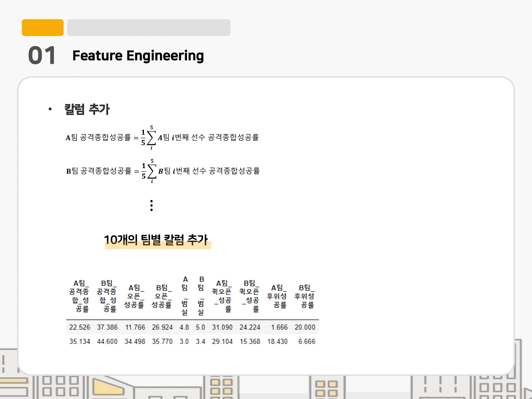The image size is (532, 399).
Task: Click the sigma symbol in first formula
Action: [x=151, y=138]
